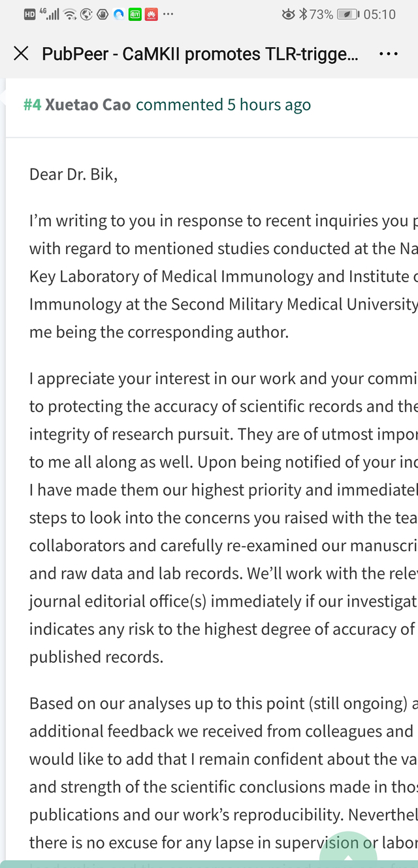Tap the globe notification icon in status bar
418x868 pixels.
pos(86,14)
